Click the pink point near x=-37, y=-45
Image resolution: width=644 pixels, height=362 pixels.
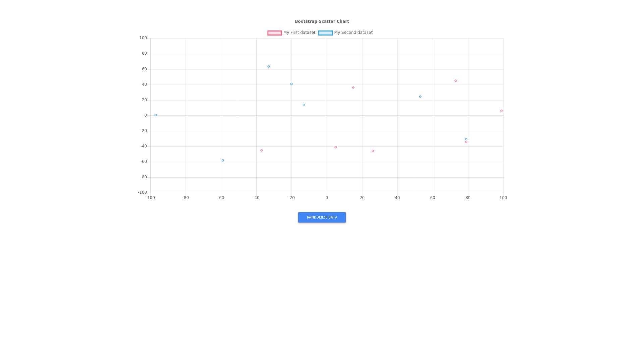tap(262, 150)
